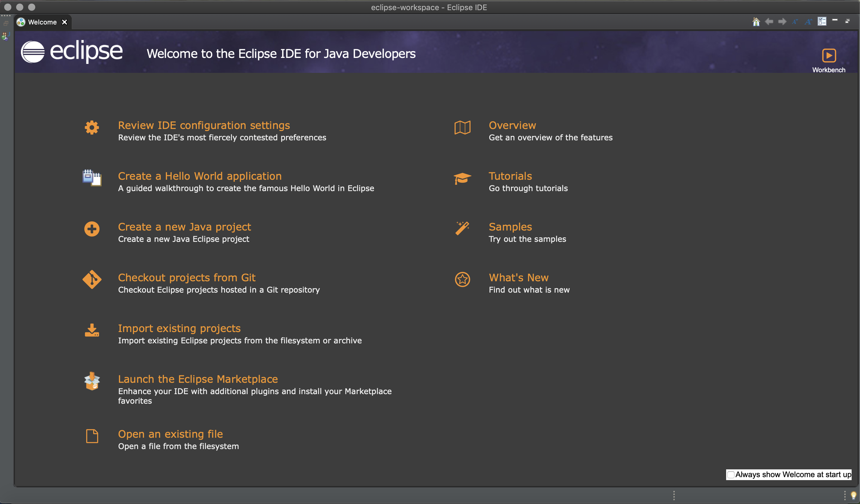Click the gear icon for IDE configuration
Viewport: 860px width, 504px height.
point(92,127)
